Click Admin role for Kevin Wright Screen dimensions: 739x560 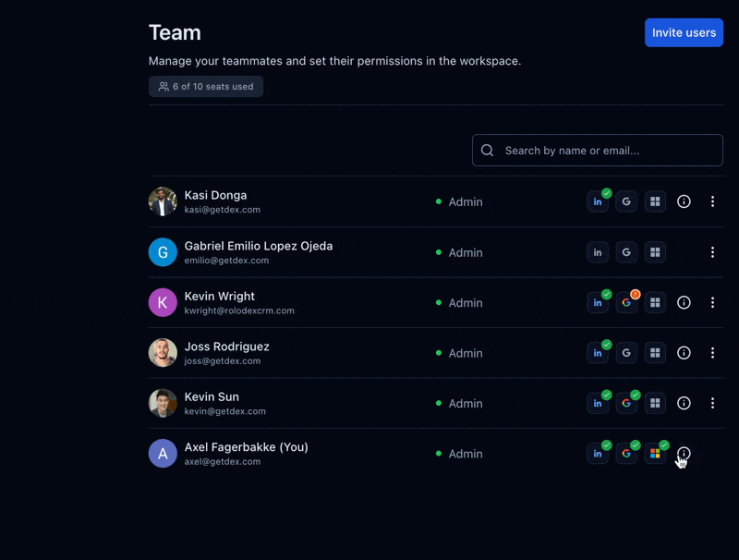pyautogui.click(x=466, y=302)
